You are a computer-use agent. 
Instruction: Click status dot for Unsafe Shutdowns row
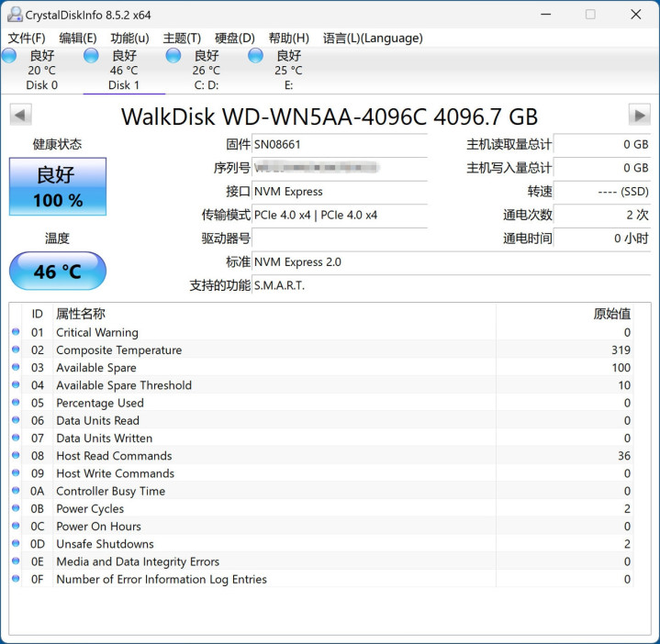click(x=16, y=543)
